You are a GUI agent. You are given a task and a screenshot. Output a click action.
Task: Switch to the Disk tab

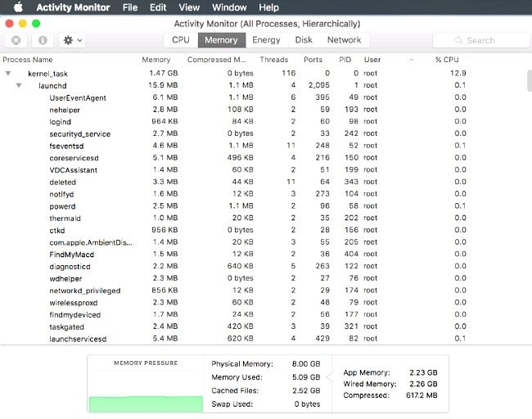coord(304,40)
